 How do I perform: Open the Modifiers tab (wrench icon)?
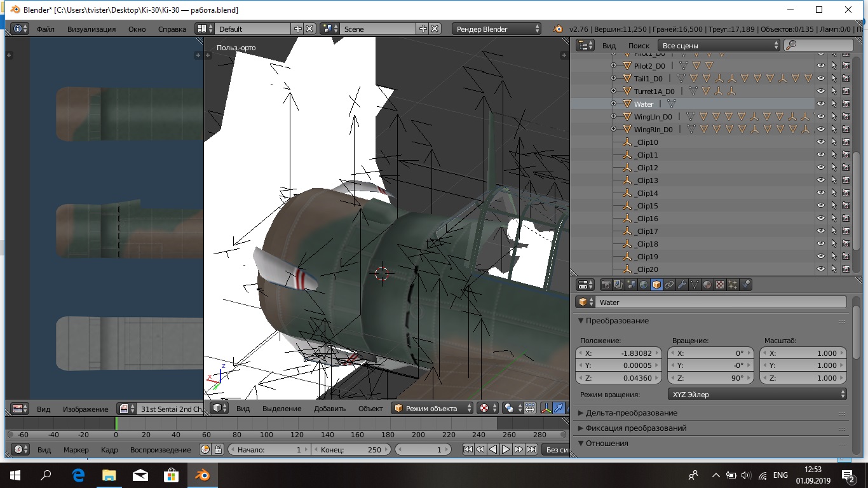[682, 285]
